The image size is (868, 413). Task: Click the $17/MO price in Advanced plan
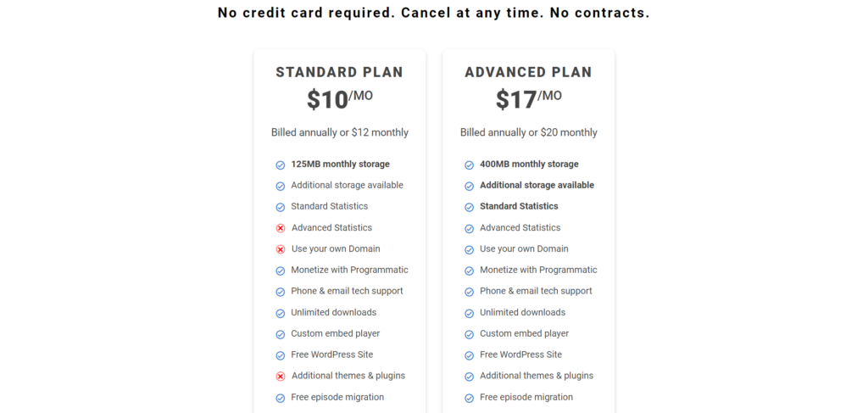click(x=528, y=99)
